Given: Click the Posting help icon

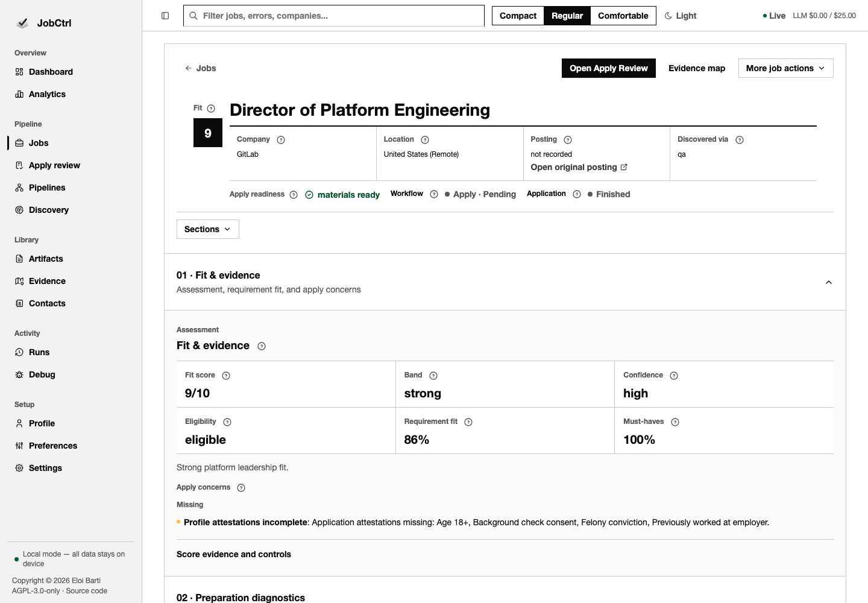Looking at the screenshot, I should (568, 140).
